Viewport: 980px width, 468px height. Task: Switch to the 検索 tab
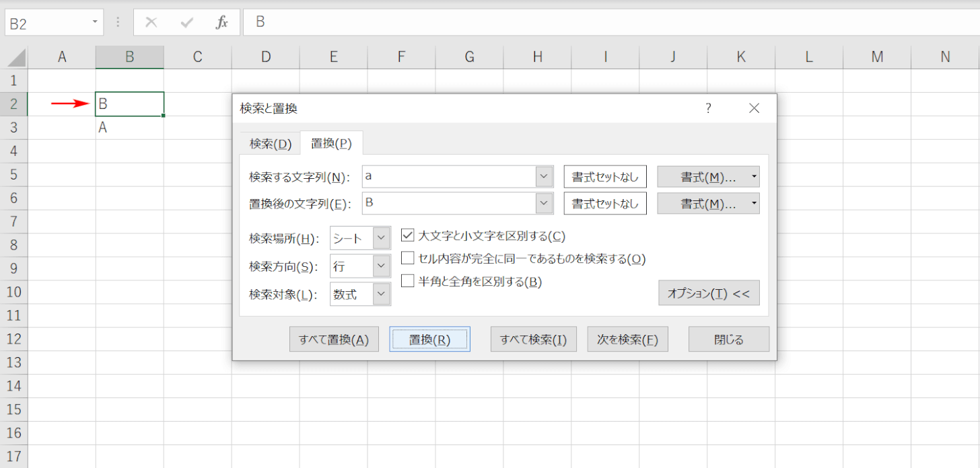point(270,144)
